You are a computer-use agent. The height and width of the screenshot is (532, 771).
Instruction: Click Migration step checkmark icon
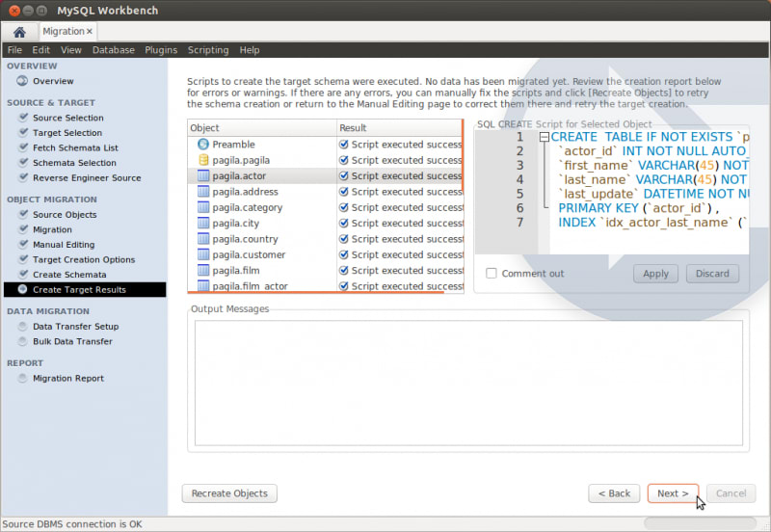pos(23,229)
